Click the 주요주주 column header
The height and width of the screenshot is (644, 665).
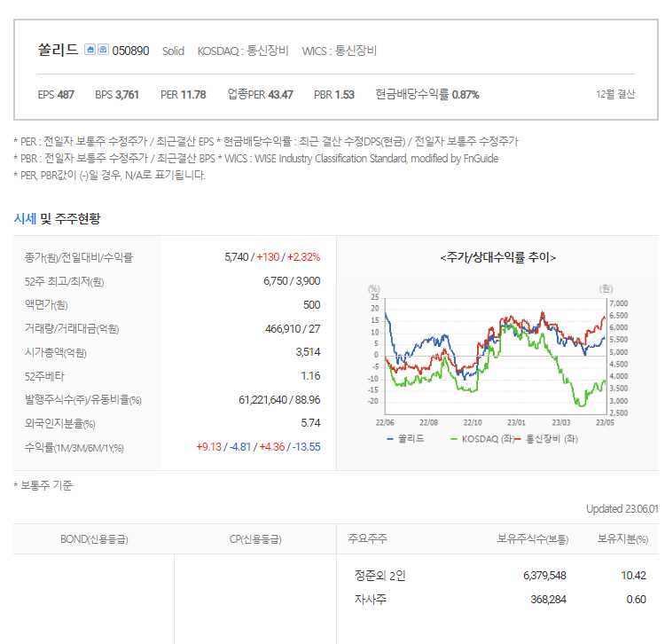(367, 538)
